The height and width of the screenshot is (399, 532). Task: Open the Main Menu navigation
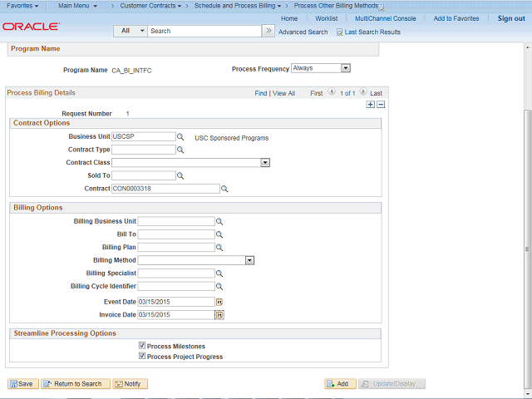click(x=77, y=6)
